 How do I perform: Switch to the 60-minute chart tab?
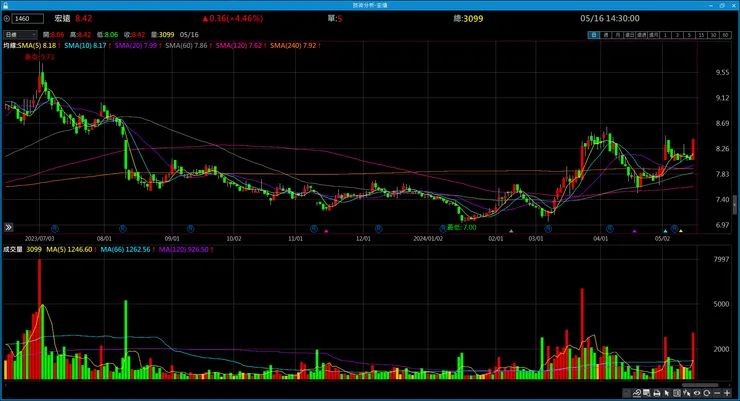pos(725,35)
